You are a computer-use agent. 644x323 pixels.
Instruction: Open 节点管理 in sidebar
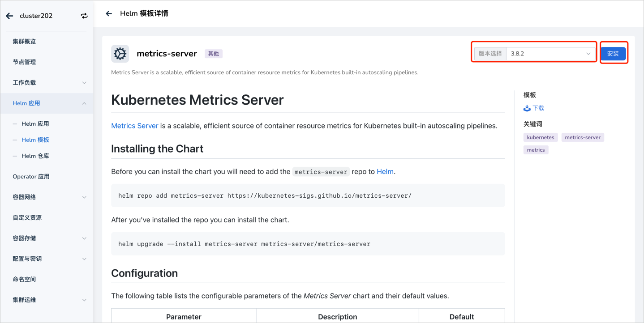pyautogui.click(x=24, y=62)
